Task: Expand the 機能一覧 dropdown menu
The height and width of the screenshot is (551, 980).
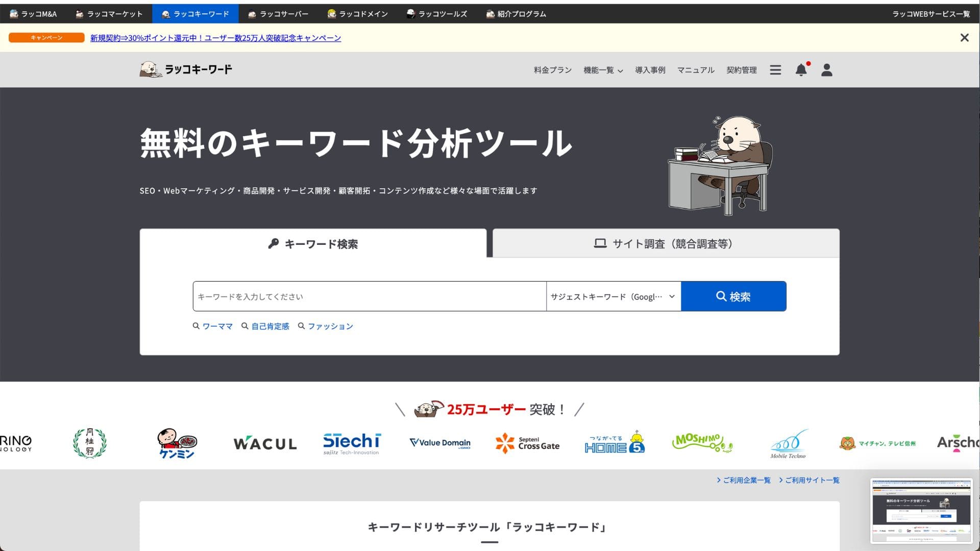Action: (x=603, y=70)
